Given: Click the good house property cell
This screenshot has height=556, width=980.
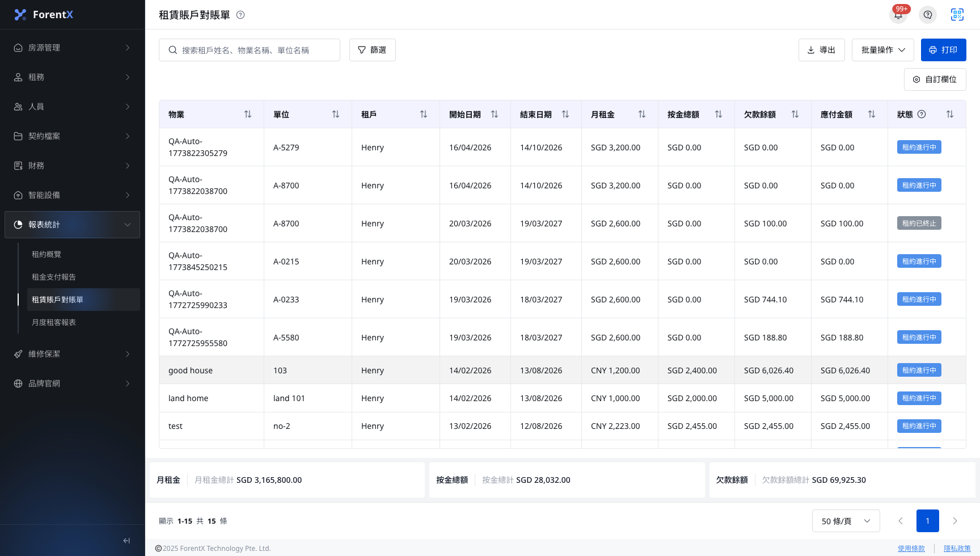Looking at the screenshot, I should coord(212,370).
